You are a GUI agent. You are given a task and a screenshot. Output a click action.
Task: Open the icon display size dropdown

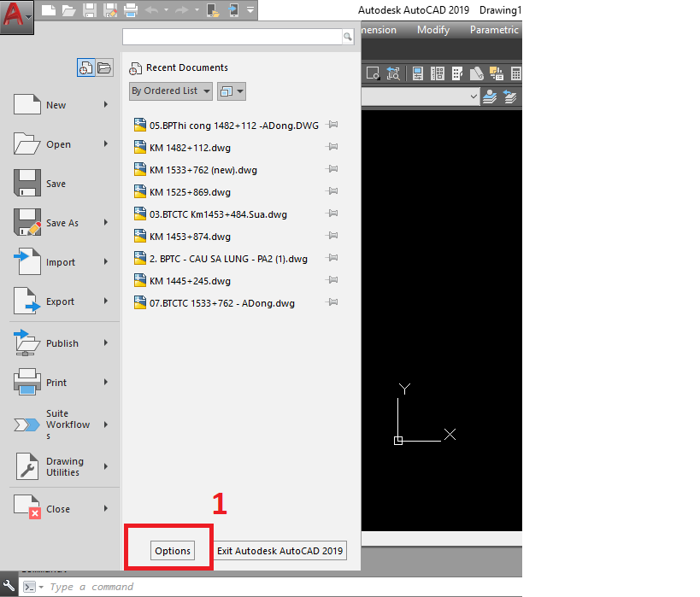[232, 91]
